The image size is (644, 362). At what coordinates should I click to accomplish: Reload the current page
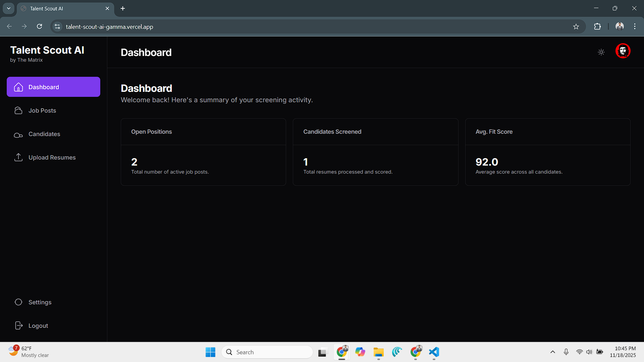[39, 26]
